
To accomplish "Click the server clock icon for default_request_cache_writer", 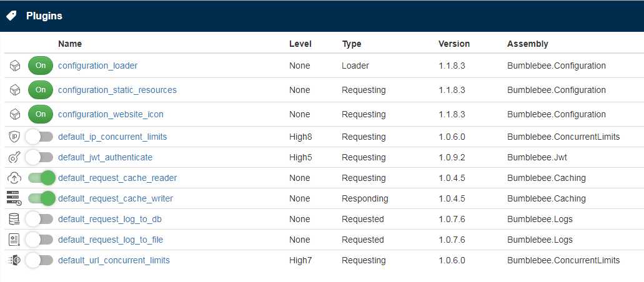I will 15,198.
